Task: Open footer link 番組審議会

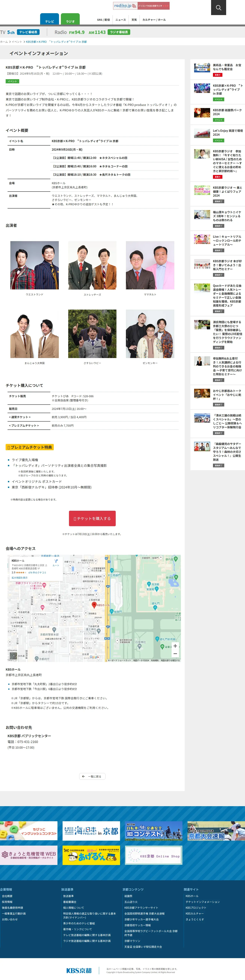Action: coord(70,902)
